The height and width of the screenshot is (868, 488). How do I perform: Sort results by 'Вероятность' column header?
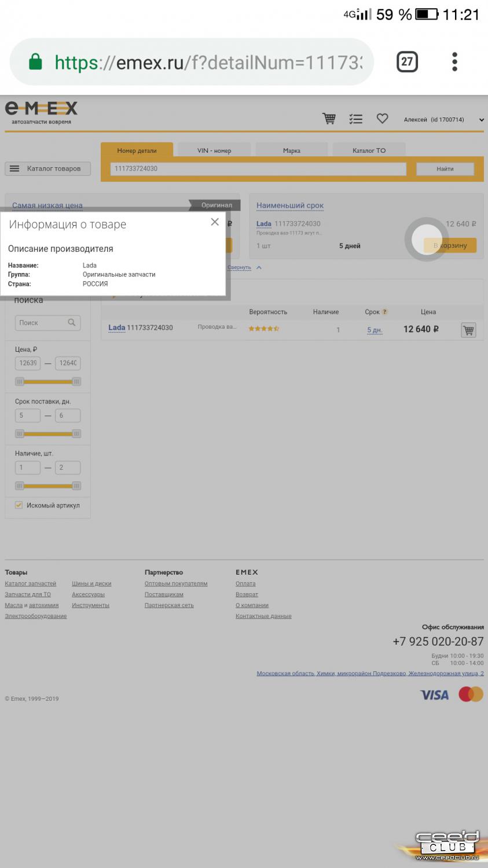tap(268, 312)
